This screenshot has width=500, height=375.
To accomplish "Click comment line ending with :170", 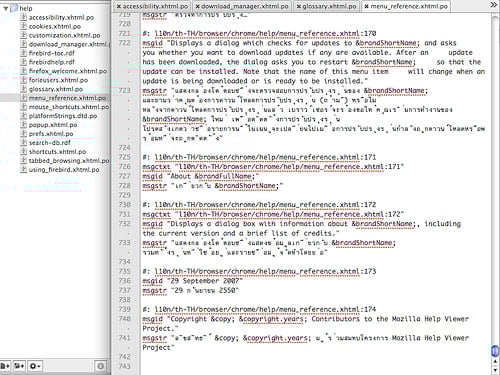I will [259, 33].
